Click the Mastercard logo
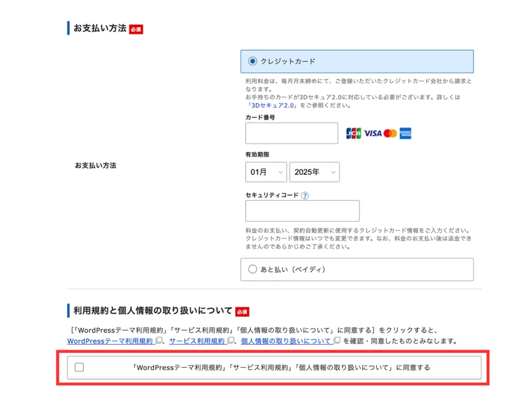The height and width of the screenshot is (394, 532). tap(390, 133)
